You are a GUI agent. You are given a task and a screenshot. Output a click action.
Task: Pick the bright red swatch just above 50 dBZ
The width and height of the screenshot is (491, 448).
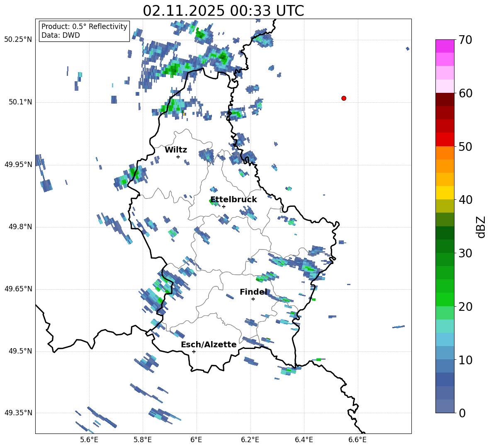coord(445,139)
